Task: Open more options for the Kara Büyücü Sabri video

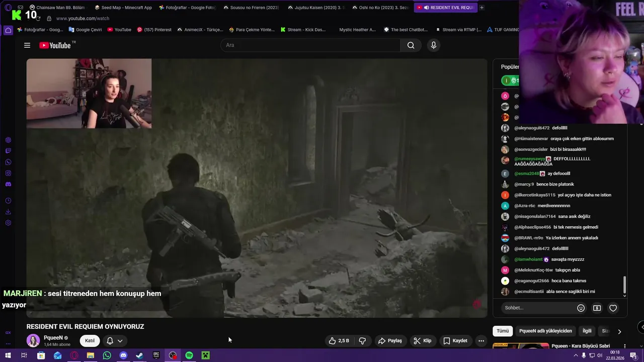Action: point(625,346)
